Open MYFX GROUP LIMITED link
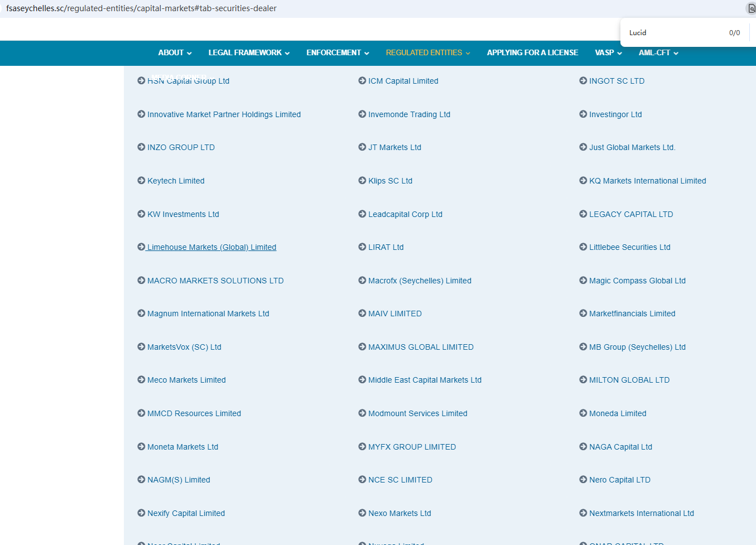 [x=412, y=447]
